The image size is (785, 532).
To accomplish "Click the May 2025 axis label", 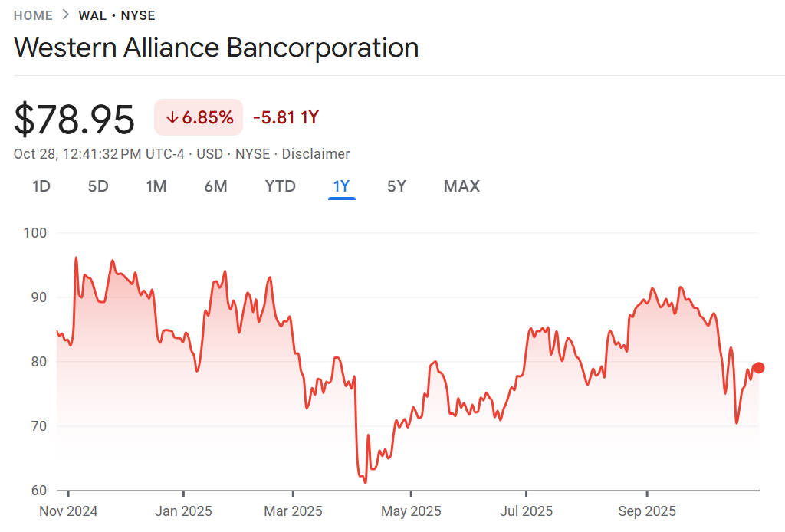I will pyautogui.click(x=411, y=511).
